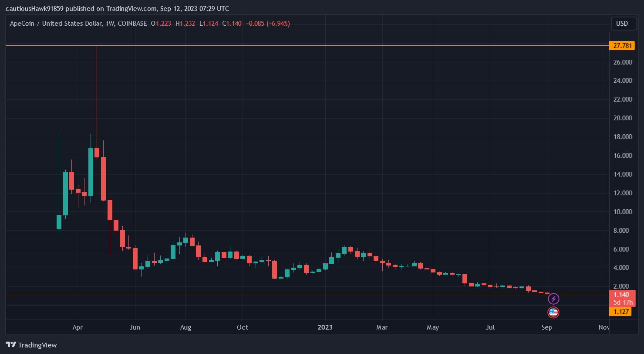644x354 pixels.
Task: Click the ApeCoin / United States Dollar title
Action: click(x=56, y=24)
